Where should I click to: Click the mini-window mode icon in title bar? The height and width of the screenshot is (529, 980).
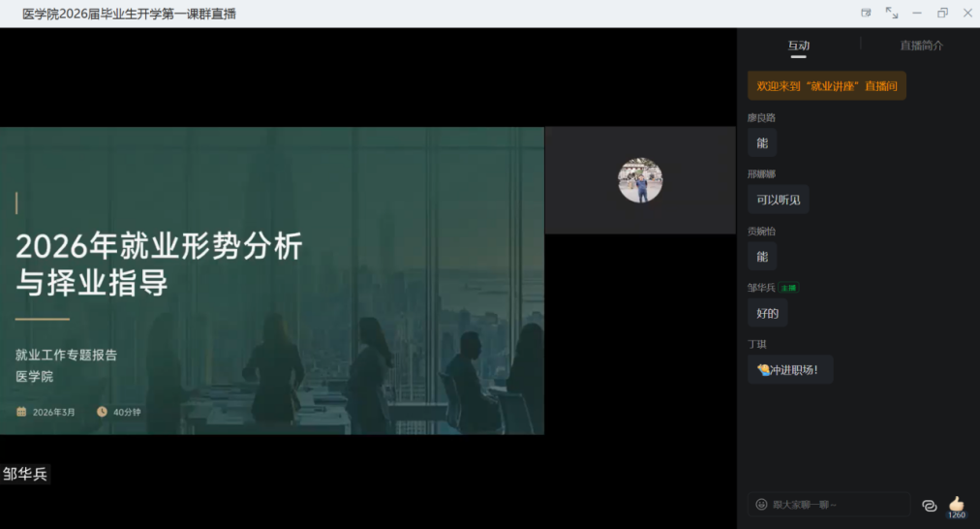(866, 13)
